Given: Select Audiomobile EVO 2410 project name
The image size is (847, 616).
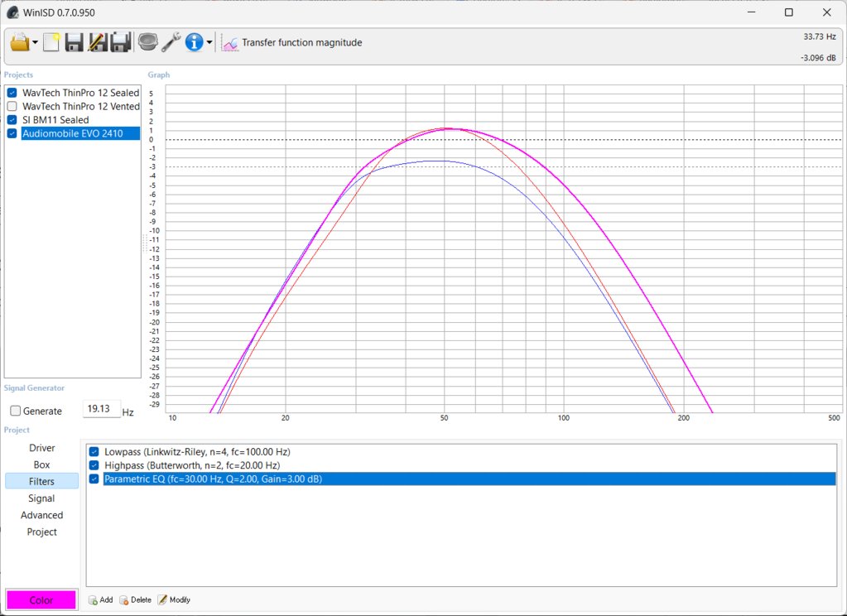Looking at the screenshot, I should tap(80, 133).
